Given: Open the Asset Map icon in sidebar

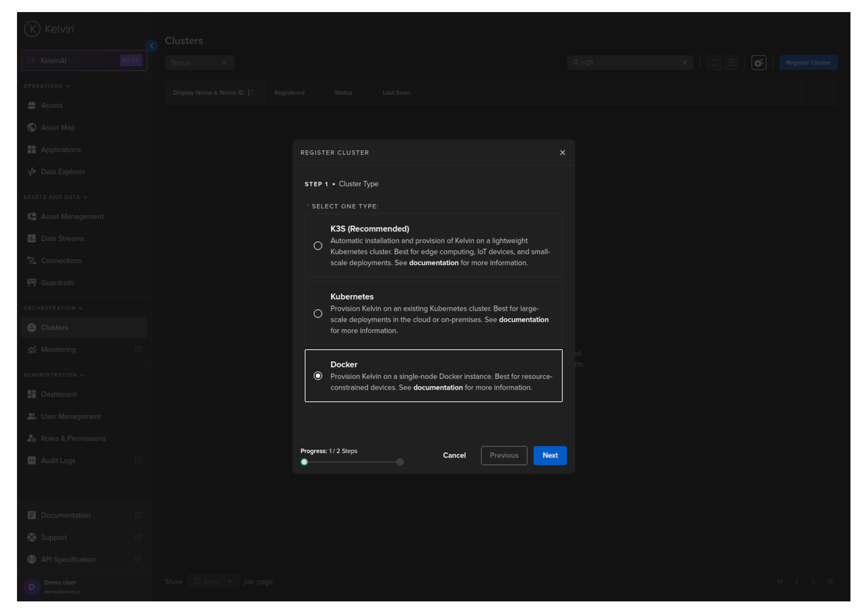Looking at the screenshot, I should 32,128.
